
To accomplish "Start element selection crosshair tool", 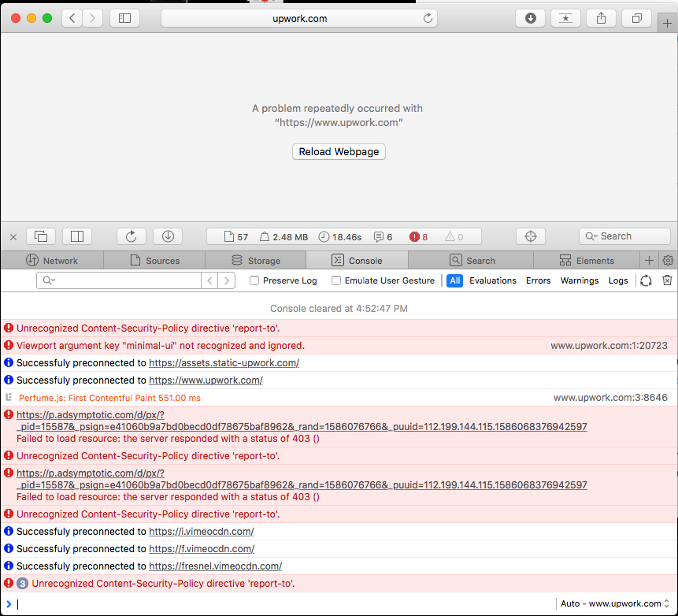I will pos(531,236).
